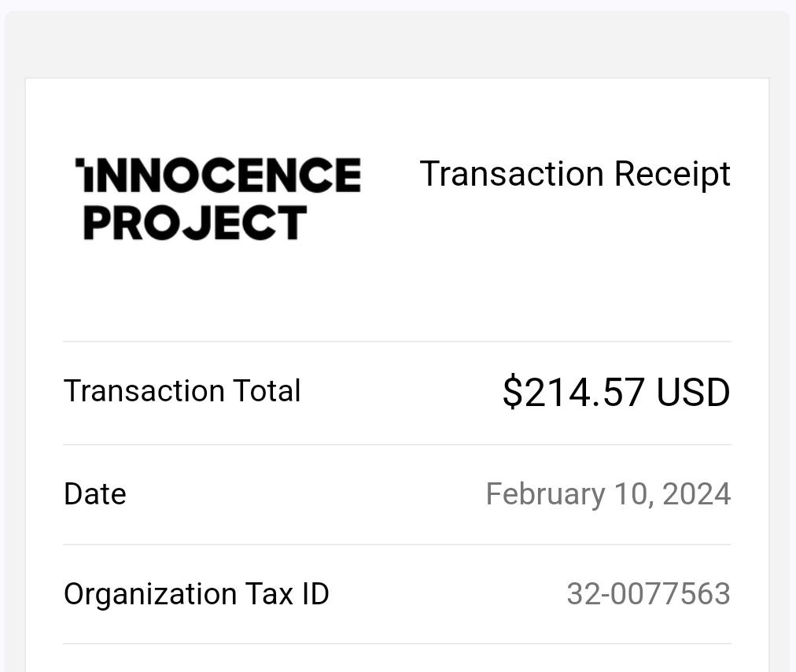Select the $214.57 USD amount
The width and height of the screenshot is (796, 672).
[617, 392]
